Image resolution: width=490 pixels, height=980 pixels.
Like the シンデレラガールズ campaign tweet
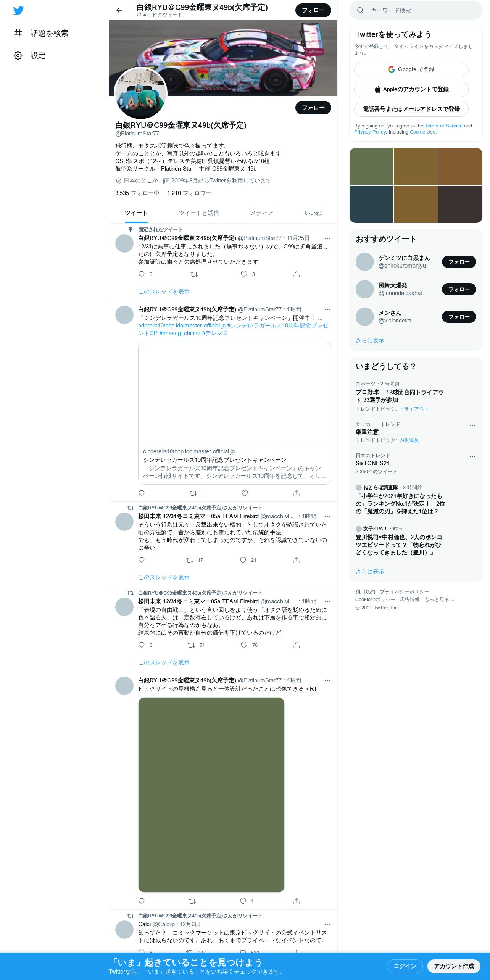click(x=245, y=493)
